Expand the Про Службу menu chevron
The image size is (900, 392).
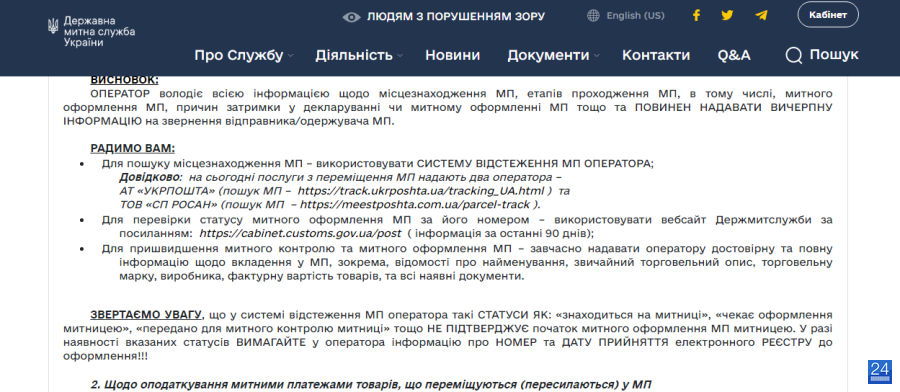(290, 56)
